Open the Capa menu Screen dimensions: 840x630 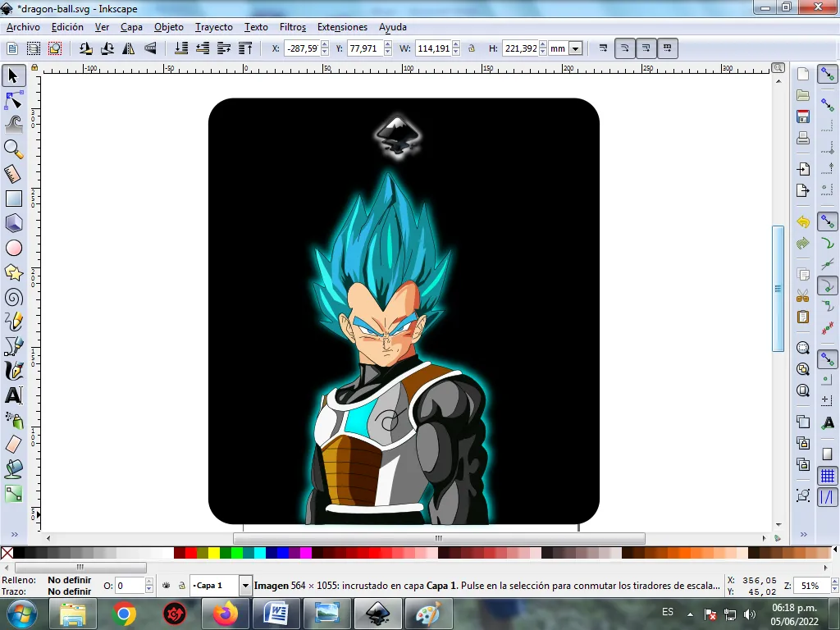[131, 27]
